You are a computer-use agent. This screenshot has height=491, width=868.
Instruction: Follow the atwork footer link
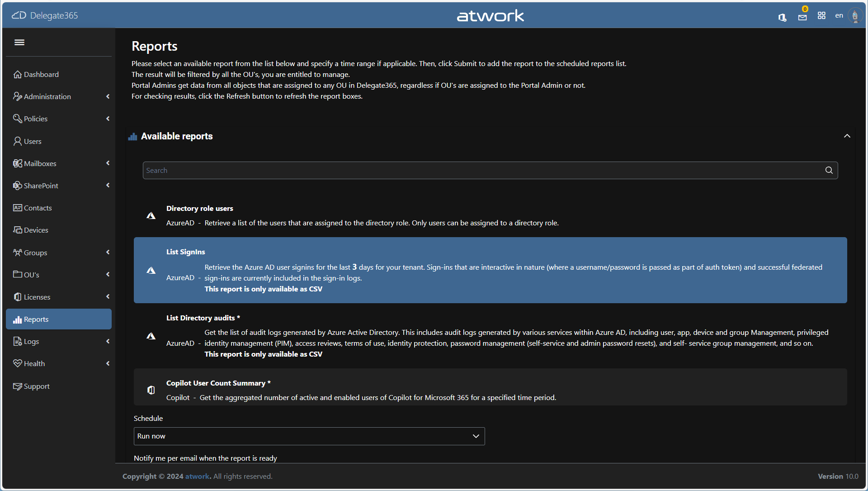pyautogui.click(x=198, y=476)
